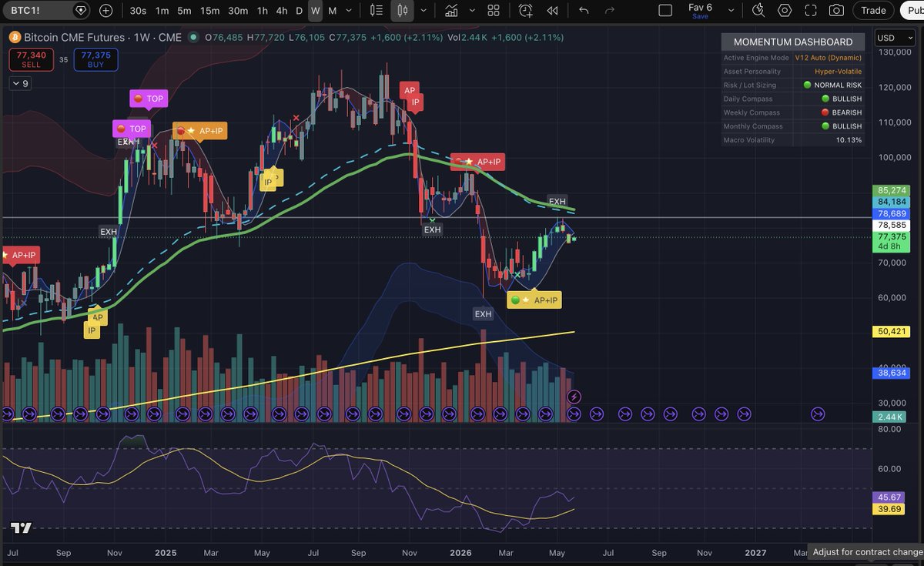Open the indicators icon in toolbar
924x566 pixels.
(454, 11)
